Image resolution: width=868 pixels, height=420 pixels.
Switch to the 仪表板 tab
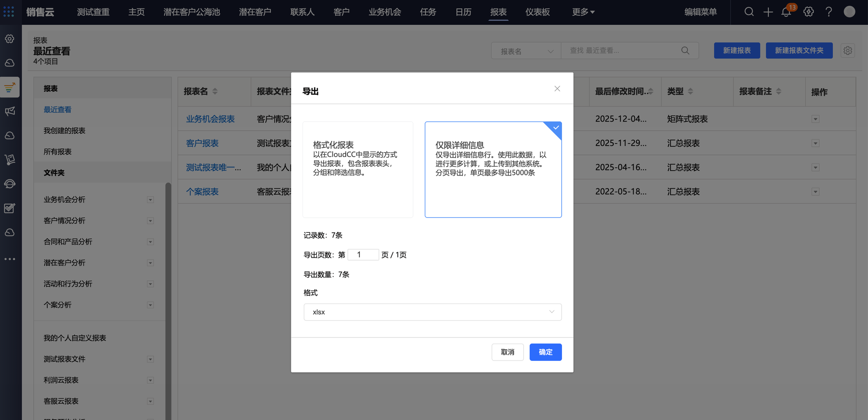(537, 12)
